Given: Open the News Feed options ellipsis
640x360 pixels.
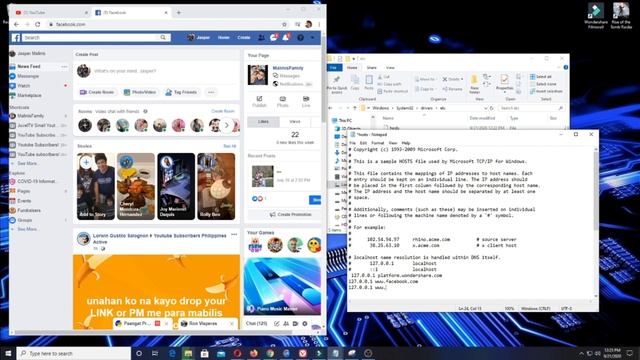Looking at the screenshot, I should (x=64, y=66).
